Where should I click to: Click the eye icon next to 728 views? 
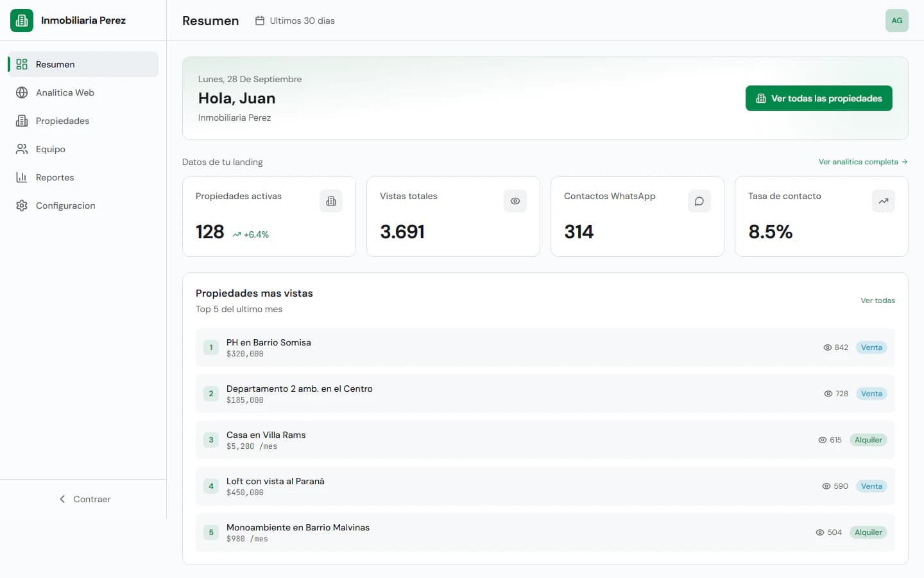(x=828, y=394)
